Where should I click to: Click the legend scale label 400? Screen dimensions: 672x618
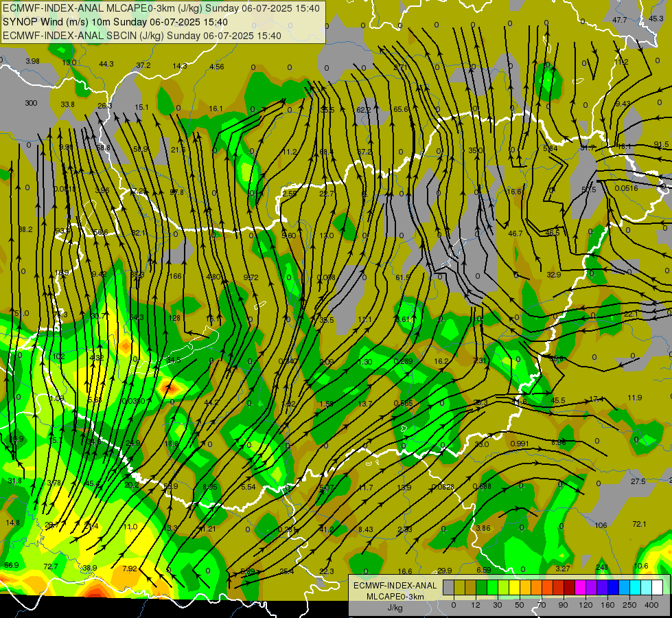click(651, 605)
